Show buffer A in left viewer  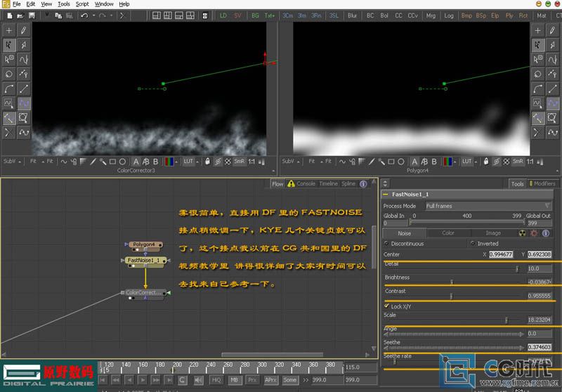[136, 162]
